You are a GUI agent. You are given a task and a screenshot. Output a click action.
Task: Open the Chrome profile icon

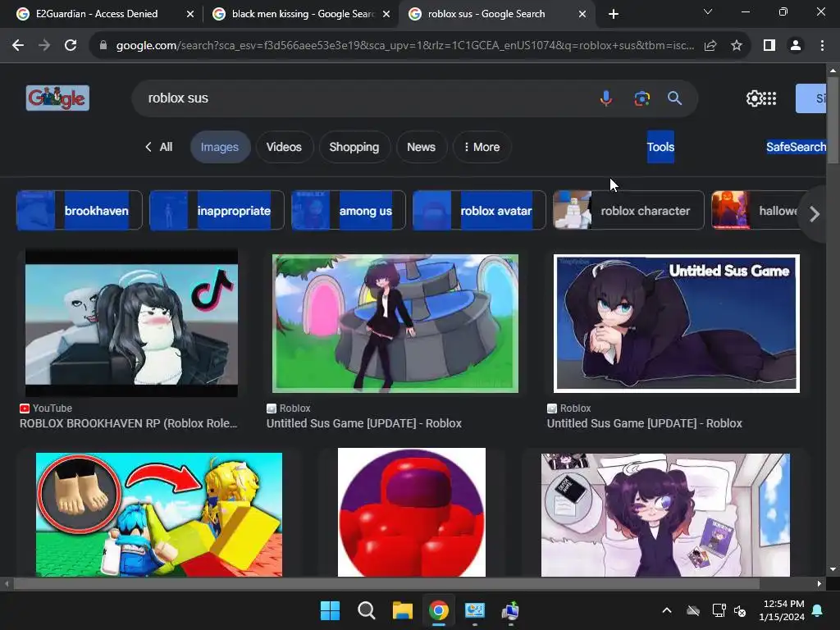(796, 46)
